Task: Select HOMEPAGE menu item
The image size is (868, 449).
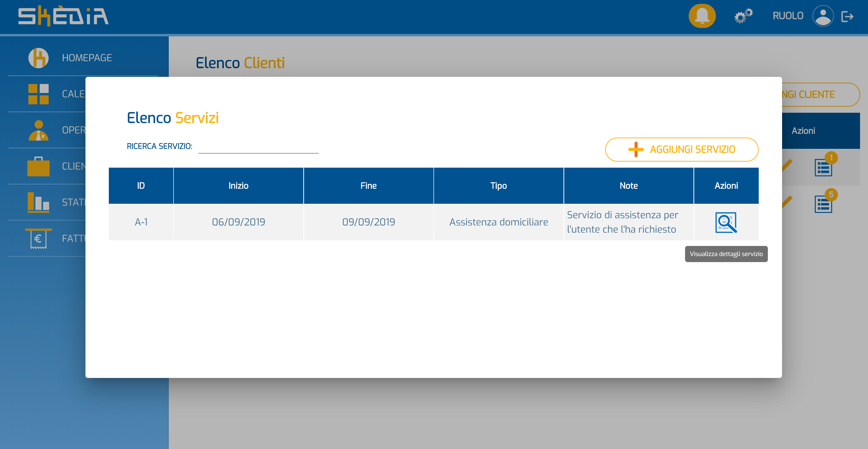Action: click(x=87, y=58)
